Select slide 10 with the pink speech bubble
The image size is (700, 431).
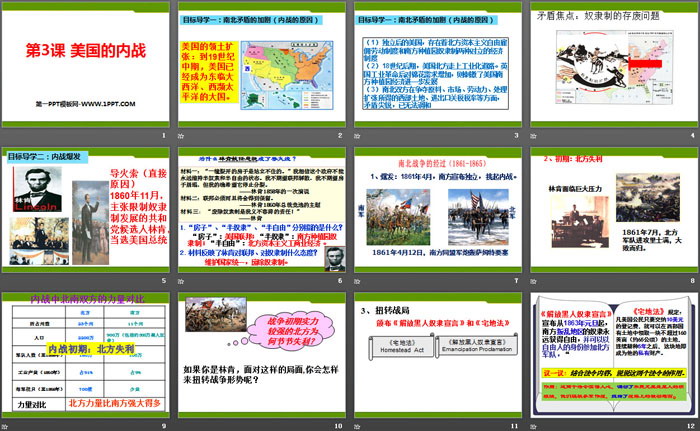261,354
